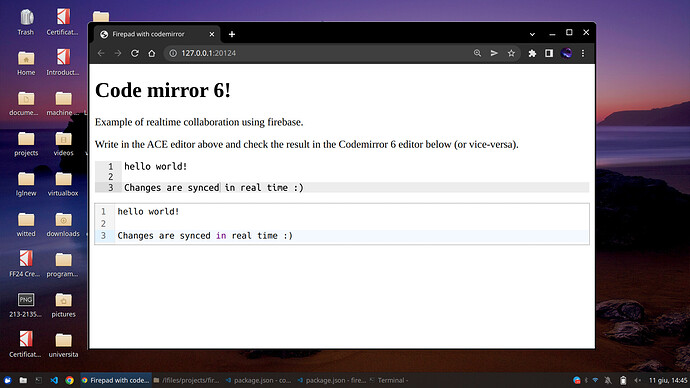Screen dimensions: 690x388
Task: Open the zoom magnifier in address bar
Action: pyautogui.click(x=477, y=53)
